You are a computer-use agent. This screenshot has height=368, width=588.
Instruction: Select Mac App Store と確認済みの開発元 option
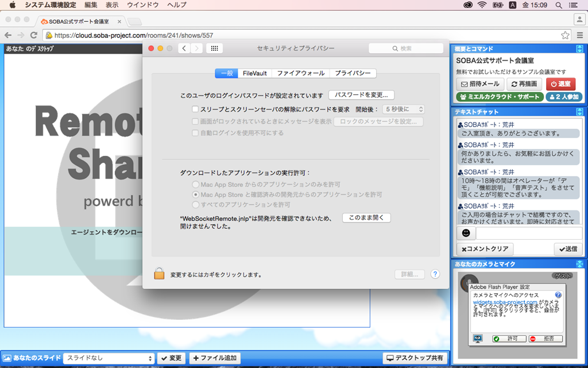point(195,194)
